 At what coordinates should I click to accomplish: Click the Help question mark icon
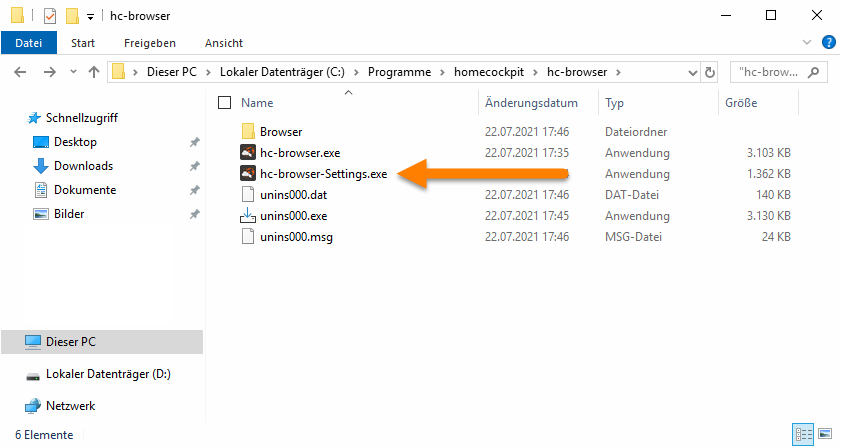pyautogui.click(x=828, y=43)
